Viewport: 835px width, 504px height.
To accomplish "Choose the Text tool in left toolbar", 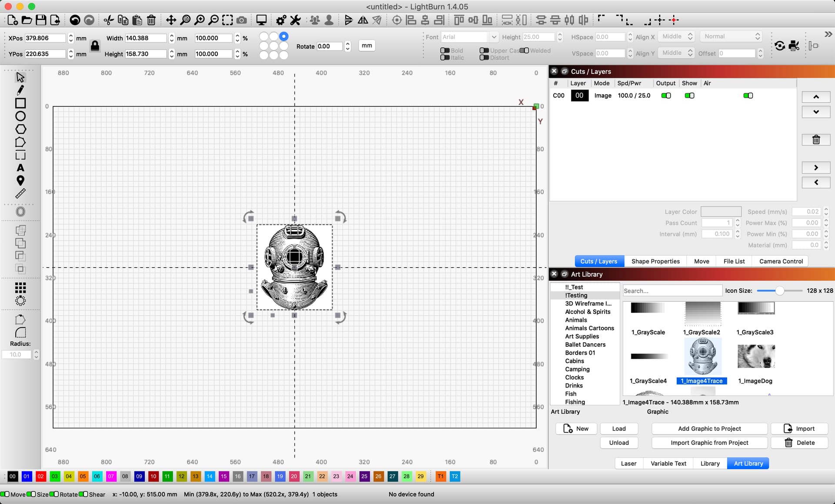I will click(20, 168).
